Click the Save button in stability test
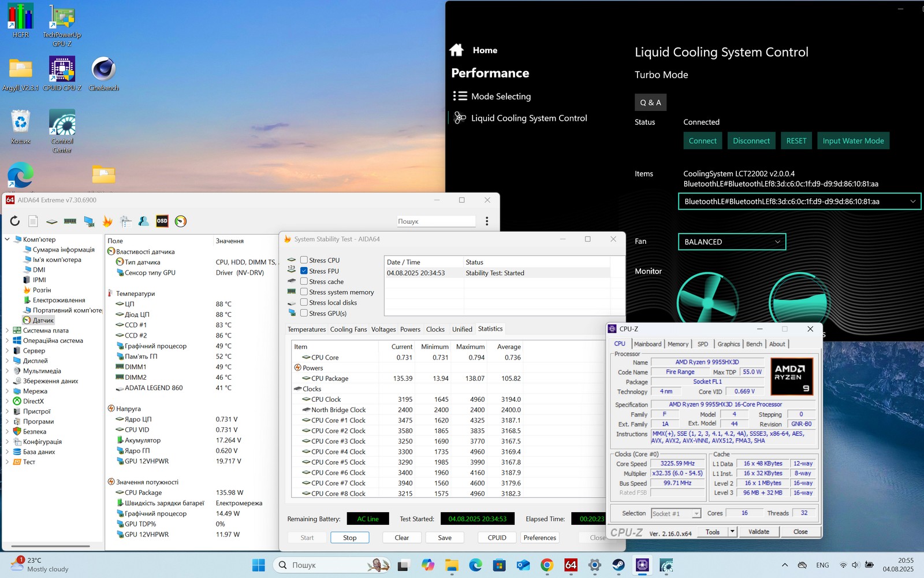The image size is (924, 578). 445,538
